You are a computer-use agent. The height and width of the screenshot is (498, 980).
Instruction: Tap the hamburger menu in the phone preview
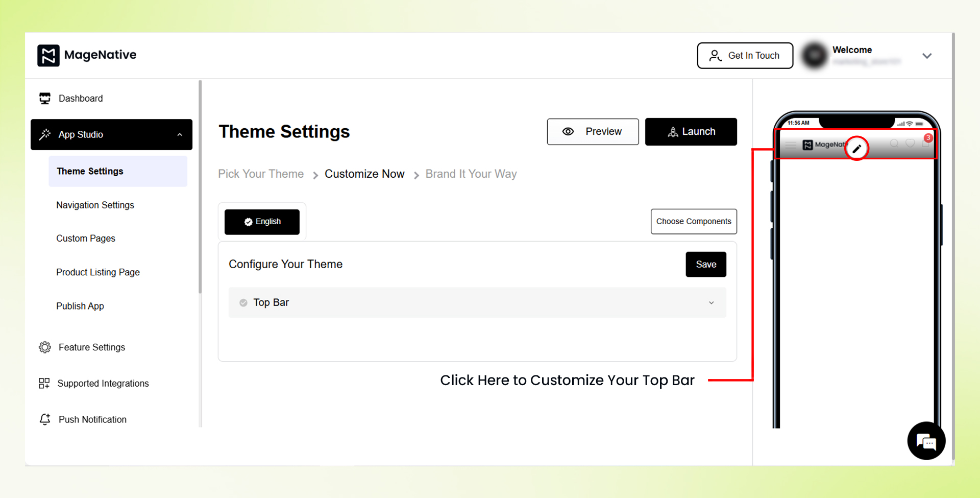pos(791,146)
